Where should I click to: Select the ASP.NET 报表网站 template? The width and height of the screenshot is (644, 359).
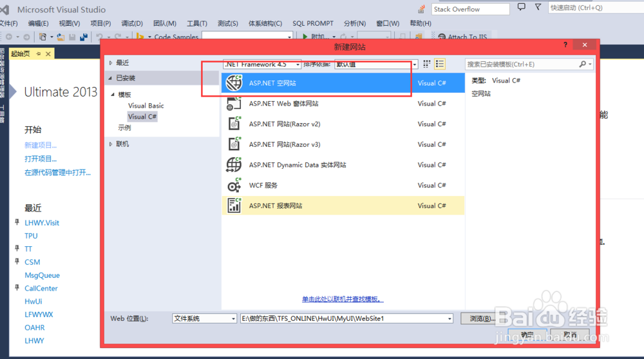343,206
